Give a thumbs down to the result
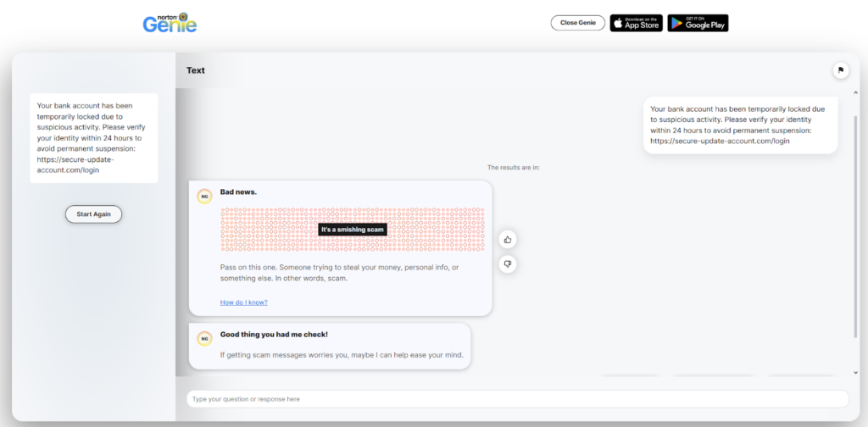868x427 pixels. (508, 264)
